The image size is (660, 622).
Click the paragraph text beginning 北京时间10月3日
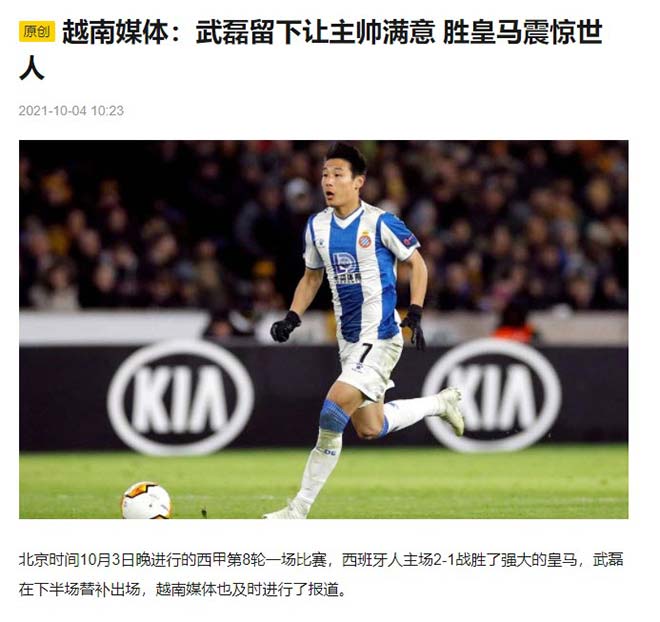(321, 575)
